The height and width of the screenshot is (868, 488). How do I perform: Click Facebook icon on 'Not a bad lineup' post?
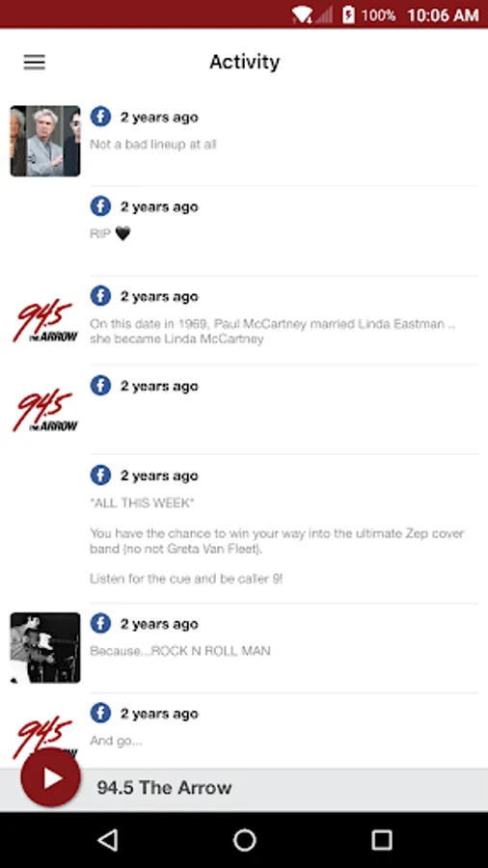click(100, 117)
